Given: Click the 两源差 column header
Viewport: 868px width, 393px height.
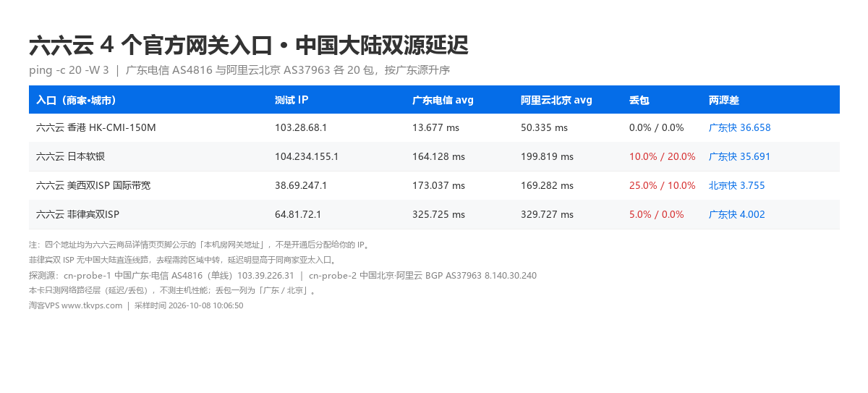Looking at the screenshot, I should 723,100.
